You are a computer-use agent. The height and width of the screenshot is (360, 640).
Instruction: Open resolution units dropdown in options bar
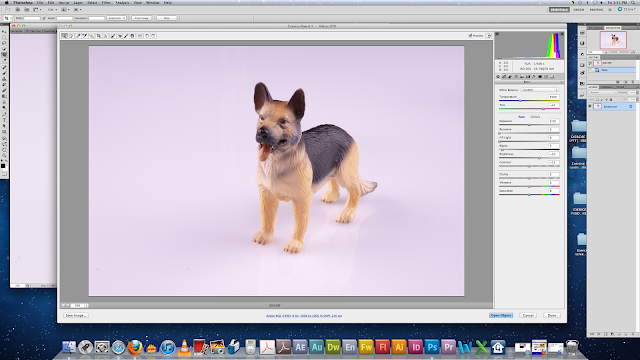pos(117,18)
